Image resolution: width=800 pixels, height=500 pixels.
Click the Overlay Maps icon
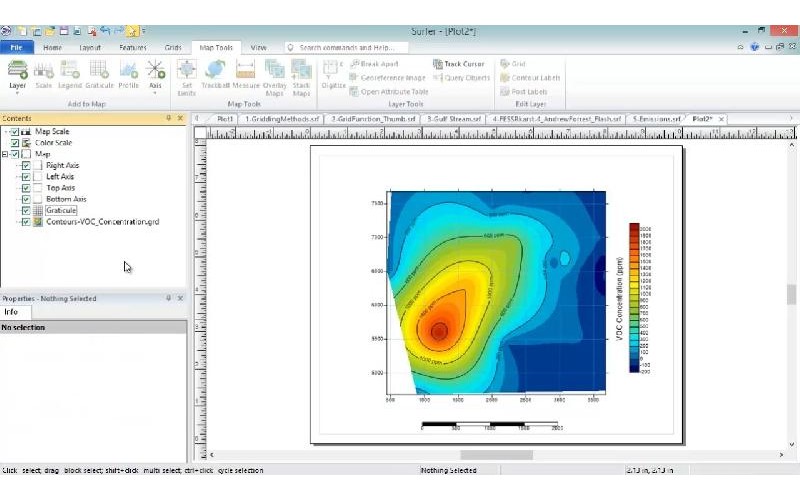pos(275,75)
